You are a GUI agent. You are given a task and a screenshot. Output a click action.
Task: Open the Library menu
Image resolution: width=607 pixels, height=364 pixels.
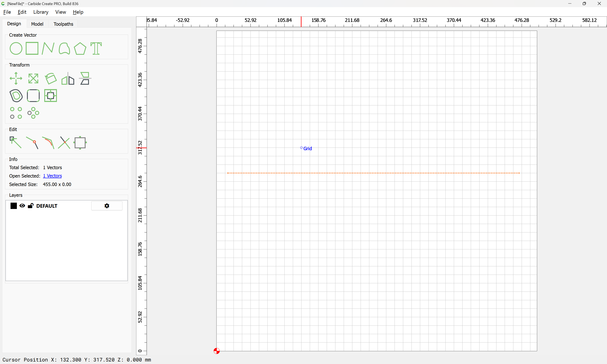click(x=41, y=12)
